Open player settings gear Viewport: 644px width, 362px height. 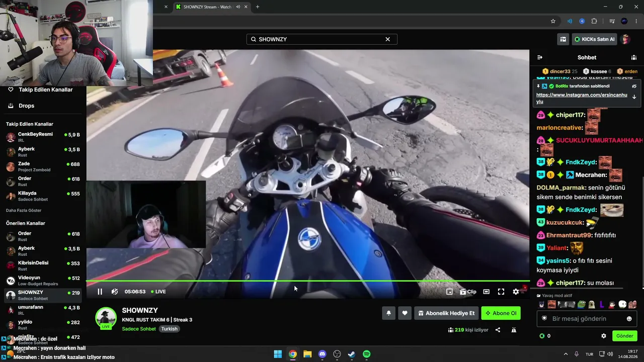[x=516, y=292]
